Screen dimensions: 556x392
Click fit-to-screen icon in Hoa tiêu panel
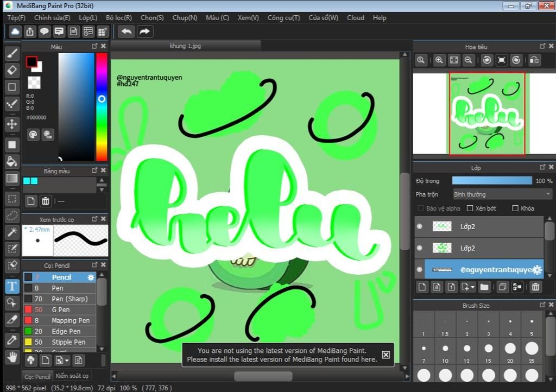[454, 60]
